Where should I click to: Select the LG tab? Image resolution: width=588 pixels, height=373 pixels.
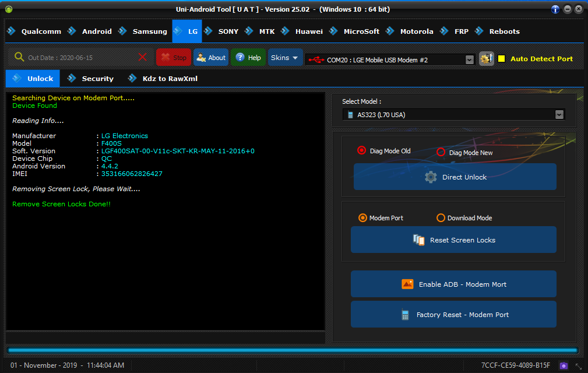click(187, 31)
